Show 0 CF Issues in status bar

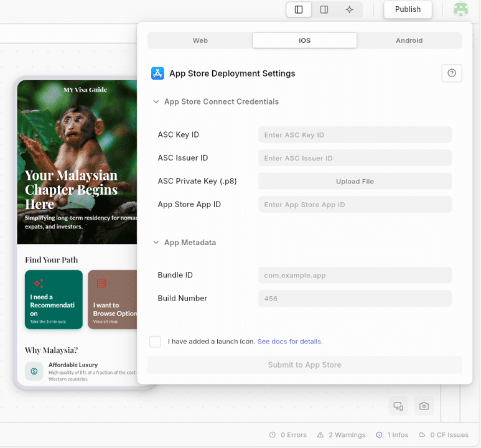444,435
